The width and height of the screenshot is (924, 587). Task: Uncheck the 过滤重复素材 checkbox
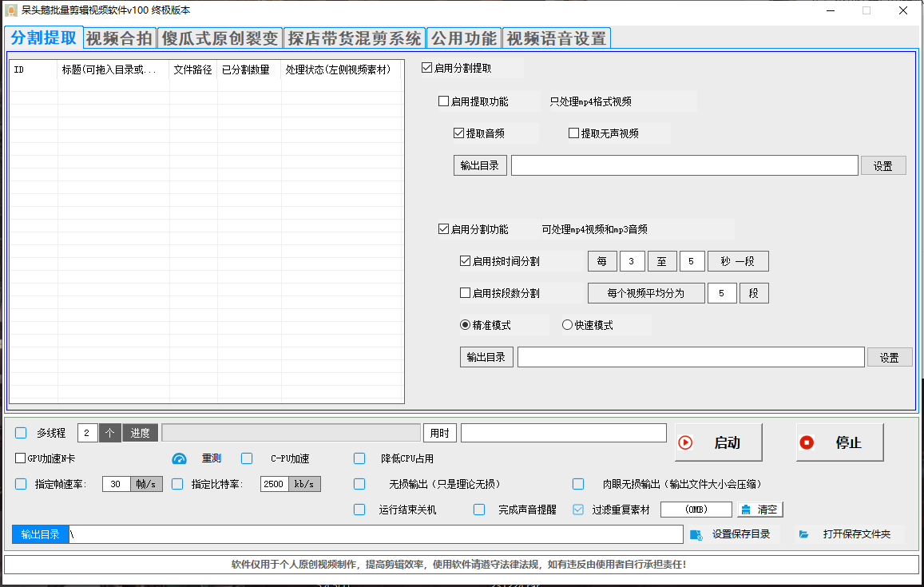coord(577,508)
